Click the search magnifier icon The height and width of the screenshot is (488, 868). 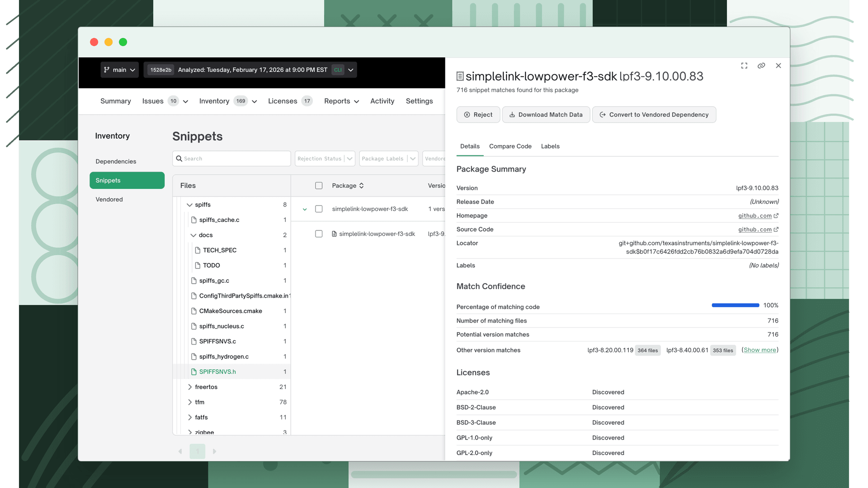click(x=179, y=159)
